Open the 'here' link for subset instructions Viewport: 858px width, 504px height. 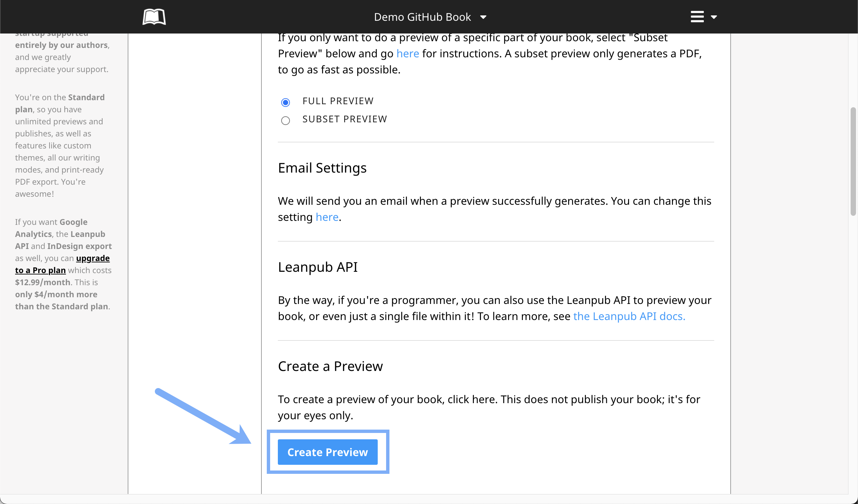click(x=408, y=54)
